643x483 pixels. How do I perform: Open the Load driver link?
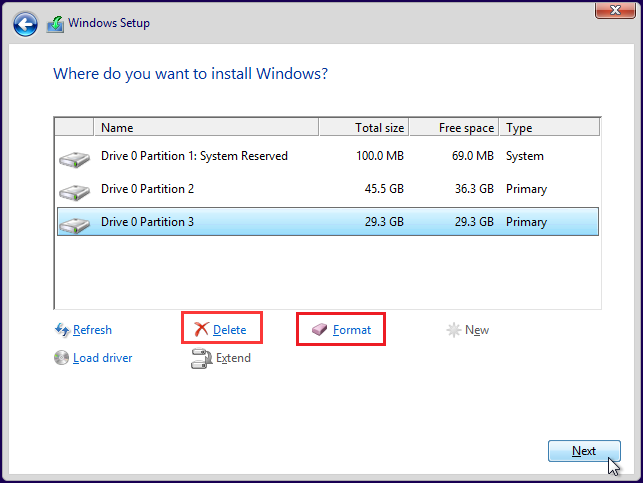(103, 358)
